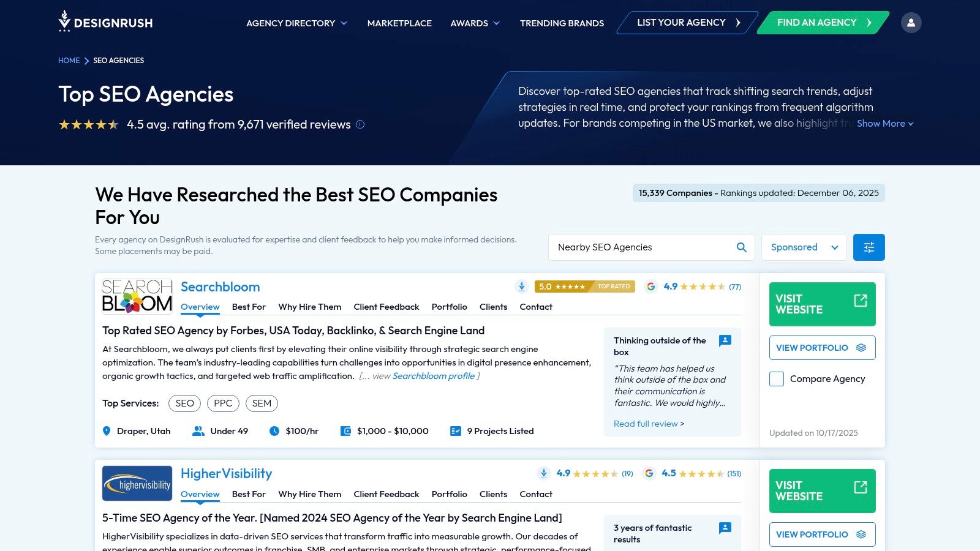Go to Home in the breadcrumb
This screenshot has height=551, width=980.
69,61
